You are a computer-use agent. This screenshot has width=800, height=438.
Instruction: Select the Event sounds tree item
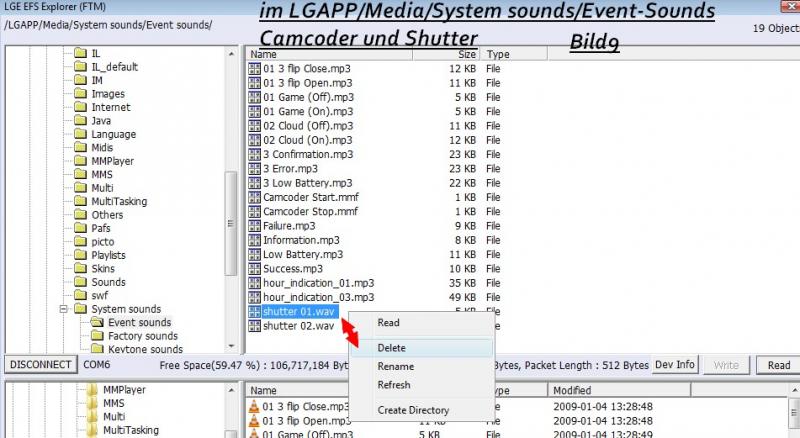(x=139, y=323)
